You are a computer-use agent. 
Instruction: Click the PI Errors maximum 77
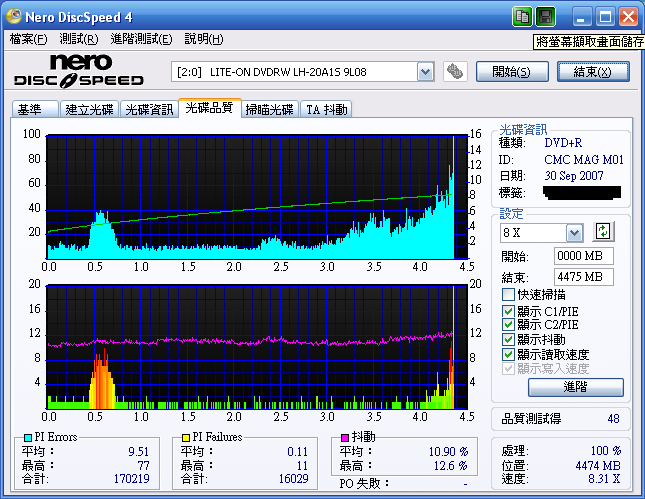pos(143,466)
